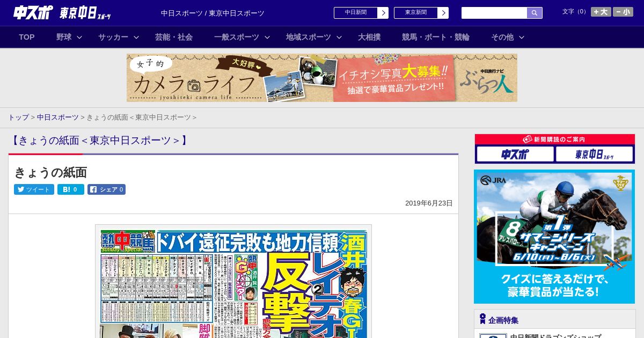Click the きょうの紙面 article title

(50, 172)
